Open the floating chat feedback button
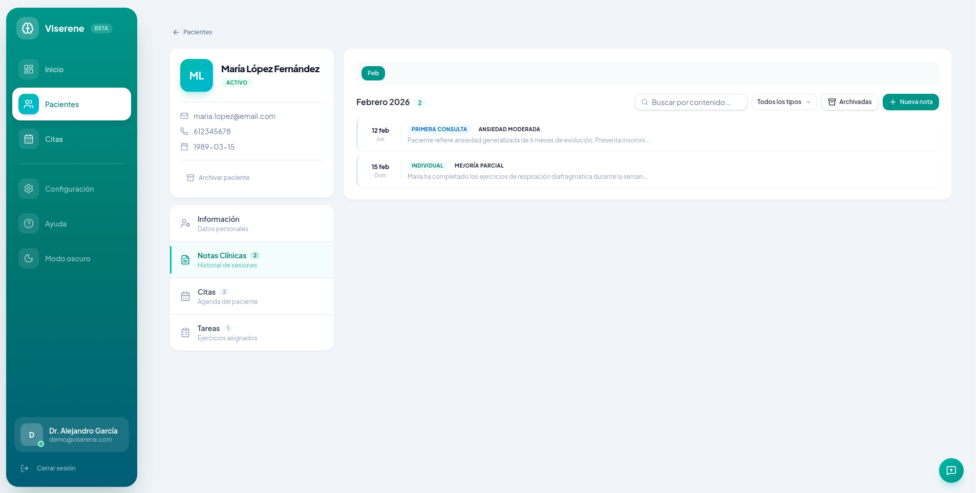 point(951,470)
